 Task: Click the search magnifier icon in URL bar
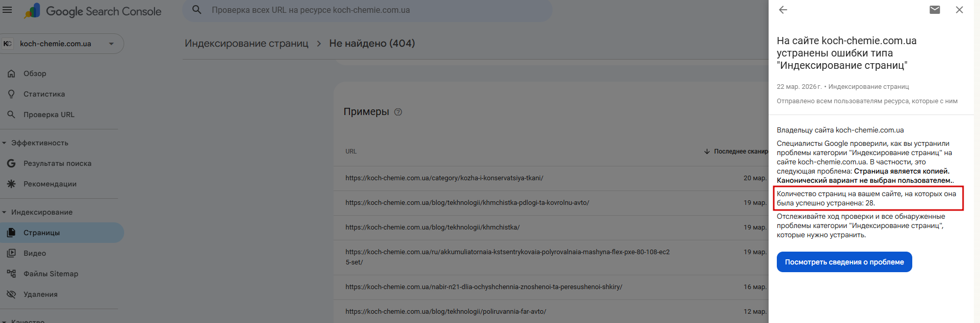(x=197, y=10)
